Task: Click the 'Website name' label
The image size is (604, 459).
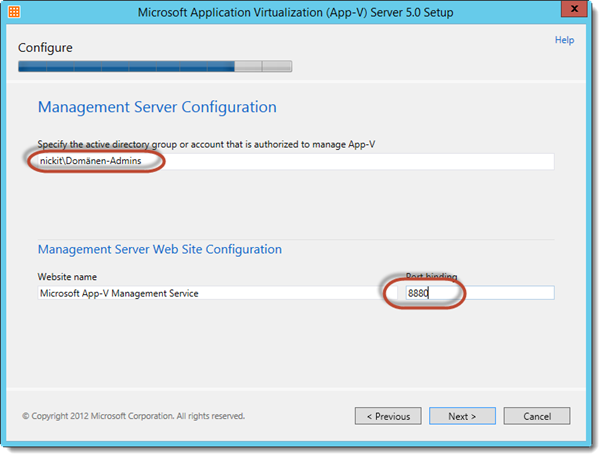Action: coord(67,277)
